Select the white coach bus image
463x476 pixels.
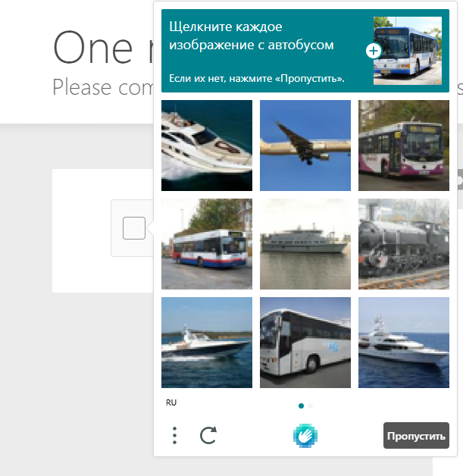[x=305, y=343]
